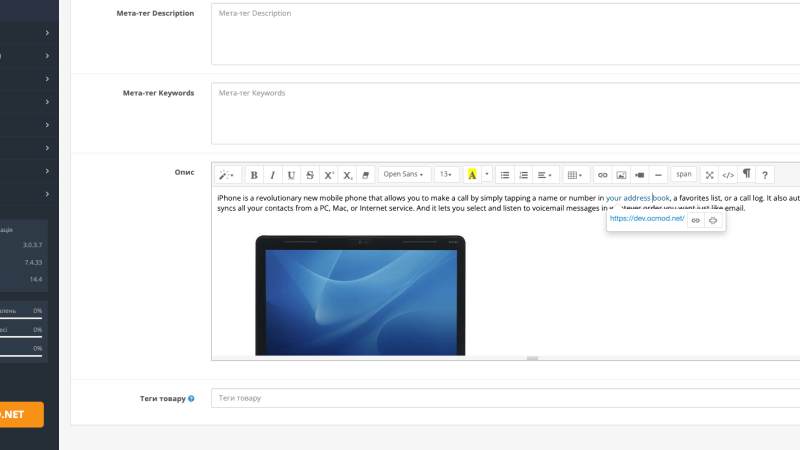Insert an unordered bullet list
Image resolution: width=800 pixels, height=450 pixels.
point(505,175)
